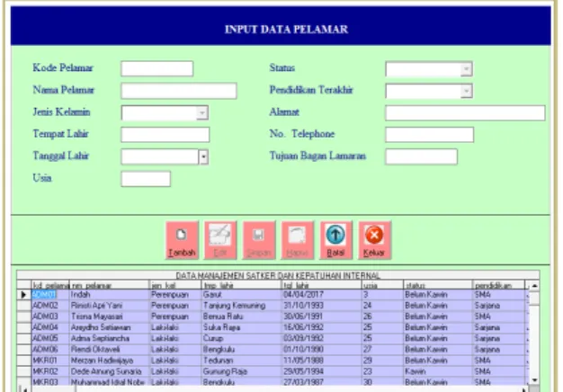Click the birthplace cell Garut
Screen dimensions: 563x392
[241, 295]
